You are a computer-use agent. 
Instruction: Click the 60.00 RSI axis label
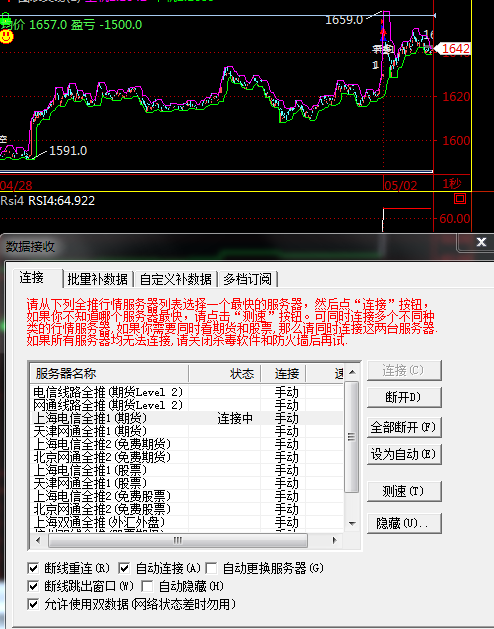tap(455, 219)
